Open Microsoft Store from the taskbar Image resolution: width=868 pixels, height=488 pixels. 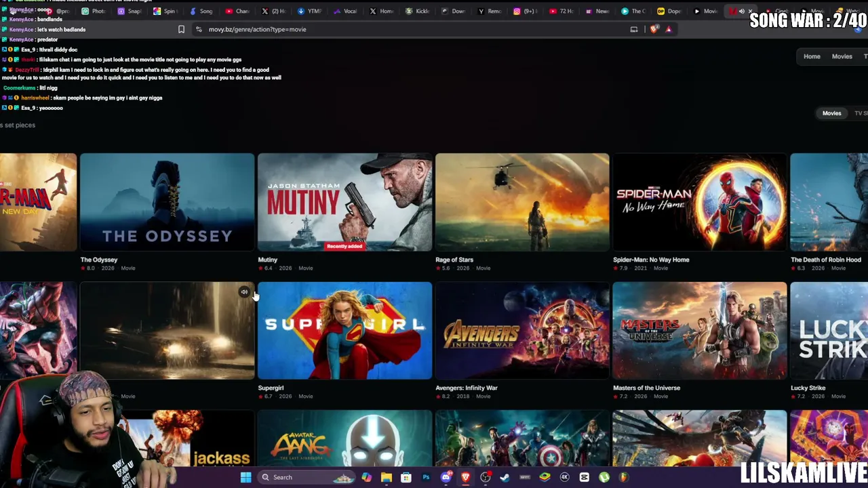(406, 477)
